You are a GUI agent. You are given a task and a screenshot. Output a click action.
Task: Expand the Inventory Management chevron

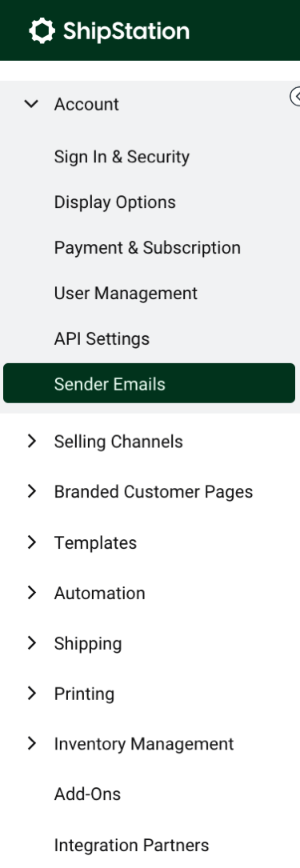pos(31,744)
